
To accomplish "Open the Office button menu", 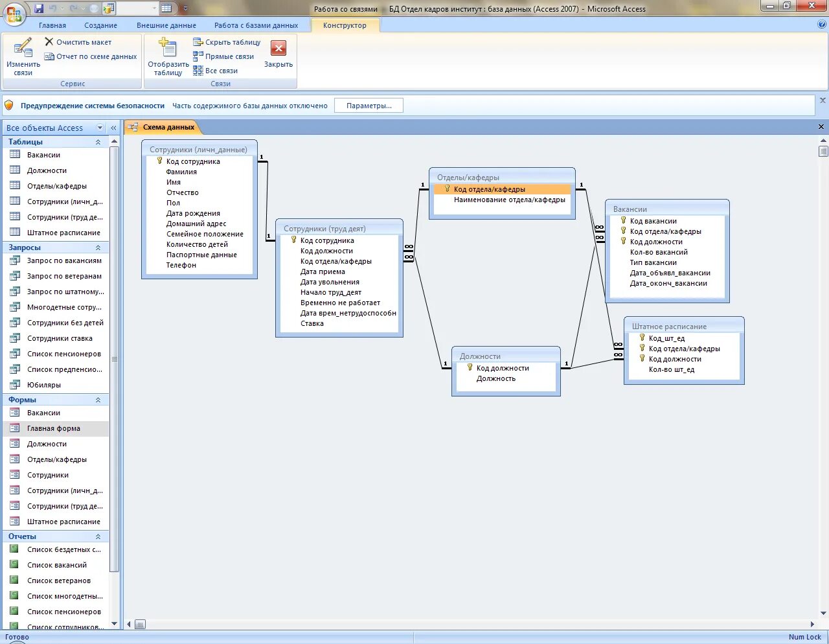I will tap(14, 14).
